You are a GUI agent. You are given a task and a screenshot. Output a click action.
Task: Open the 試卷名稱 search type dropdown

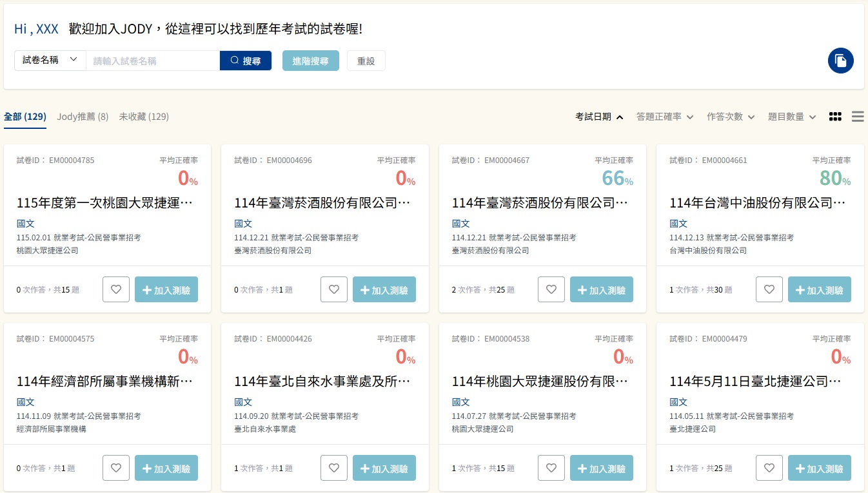coord(50,61)
